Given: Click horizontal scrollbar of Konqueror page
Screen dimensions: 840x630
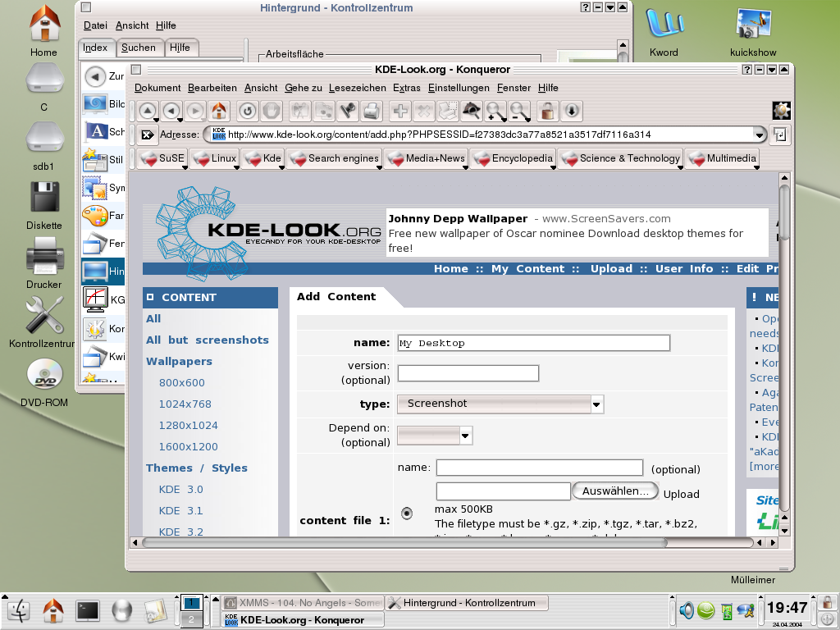Looking at the screenshot, I should point(404,543).
